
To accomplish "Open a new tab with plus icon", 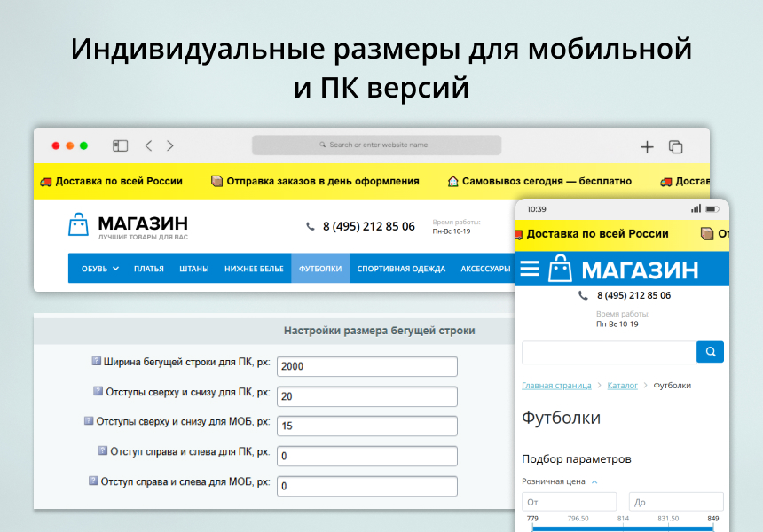I will (x=647, y=147).
